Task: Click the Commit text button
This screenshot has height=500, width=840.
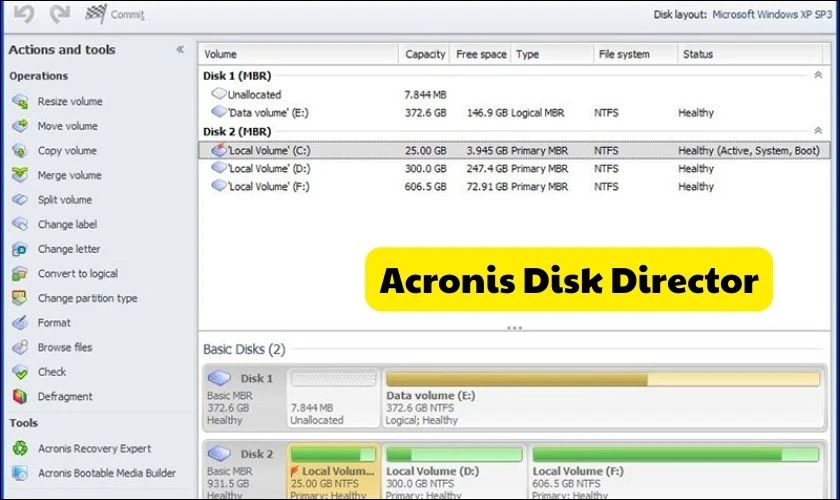Action: (x=128, y=14)
